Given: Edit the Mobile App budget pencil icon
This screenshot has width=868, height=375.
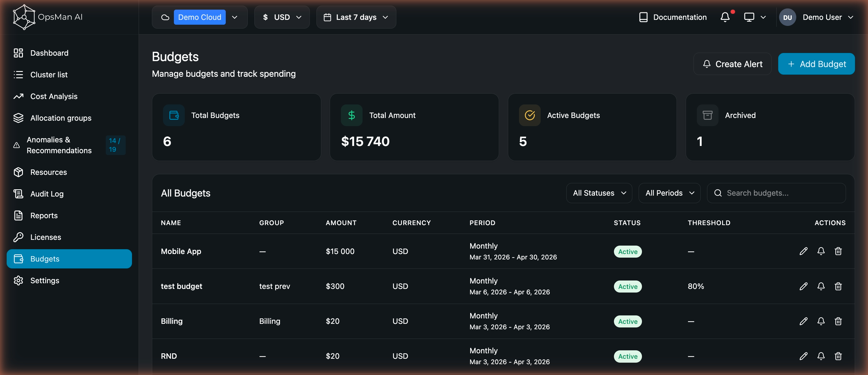Looking at the screenshot, I should 803,251.
